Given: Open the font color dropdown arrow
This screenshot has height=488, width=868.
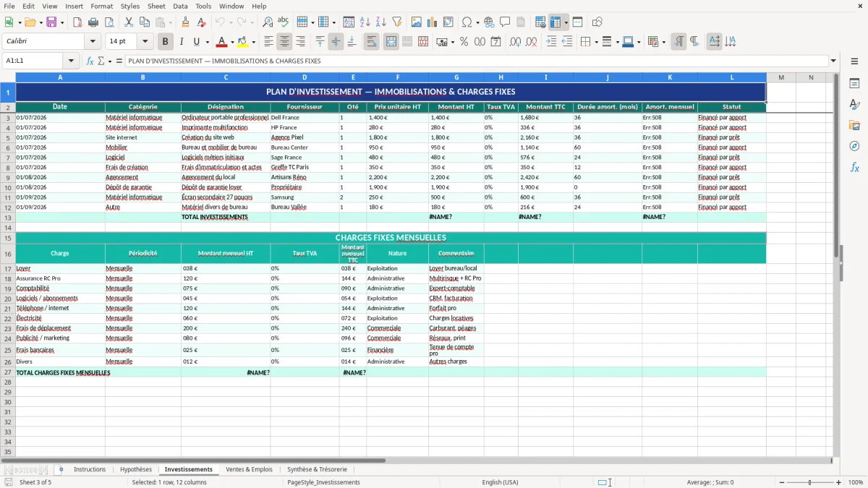Looking at the screenshot, I should point(231,42).
